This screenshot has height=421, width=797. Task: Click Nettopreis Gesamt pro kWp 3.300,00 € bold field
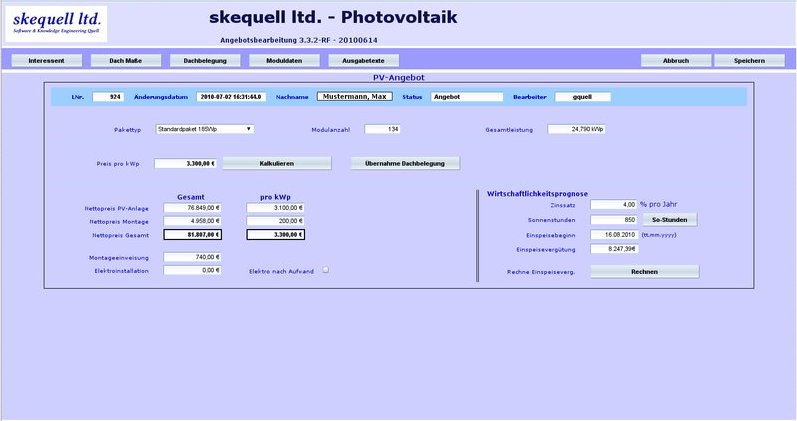click(x=275, y=234)
